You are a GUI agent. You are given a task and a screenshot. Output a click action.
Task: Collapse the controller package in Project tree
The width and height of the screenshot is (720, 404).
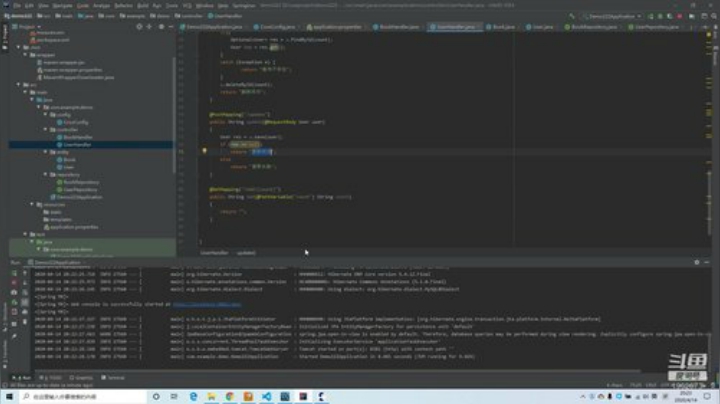coord(45,129)
